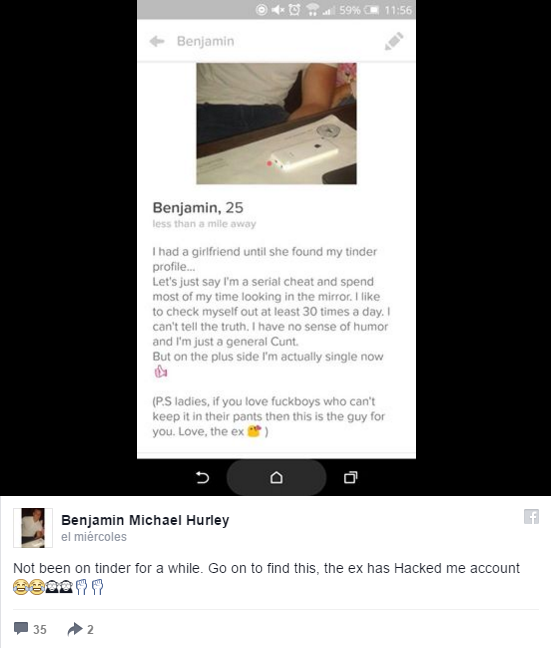The height and width of the screenshot is (648, 551).
Task: Tap the Android back navigation button
Action: pos(202,478)
